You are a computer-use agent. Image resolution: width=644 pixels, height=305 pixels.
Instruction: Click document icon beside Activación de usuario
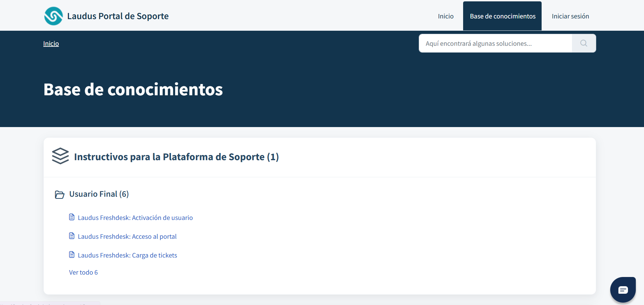point(72,217)
